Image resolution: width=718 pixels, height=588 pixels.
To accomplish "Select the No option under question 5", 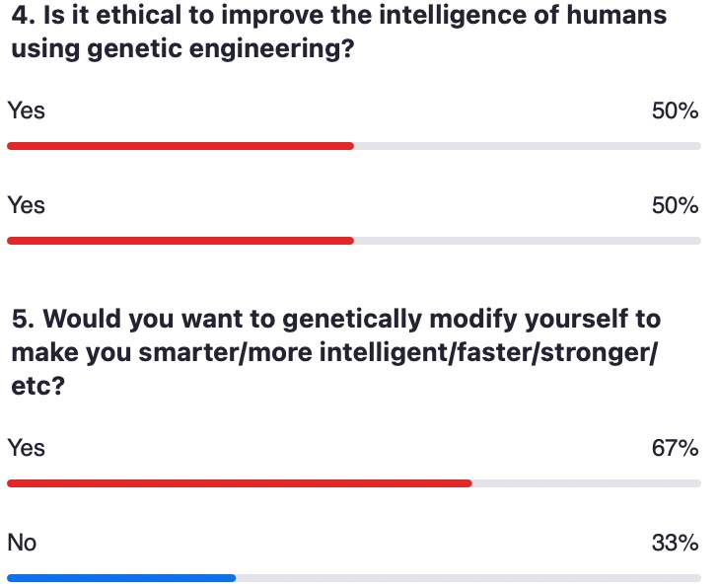I will pos(23,543).
